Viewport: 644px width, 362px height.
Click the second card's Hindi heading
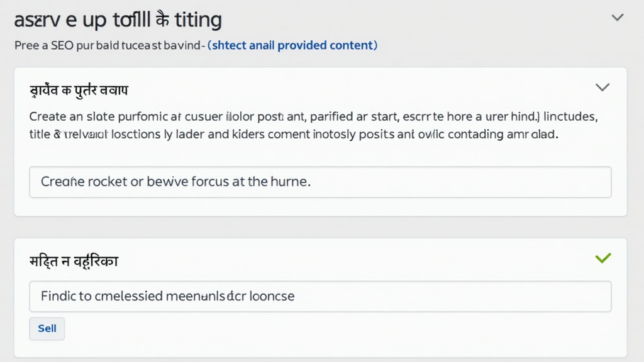click(x=74, y=260)
